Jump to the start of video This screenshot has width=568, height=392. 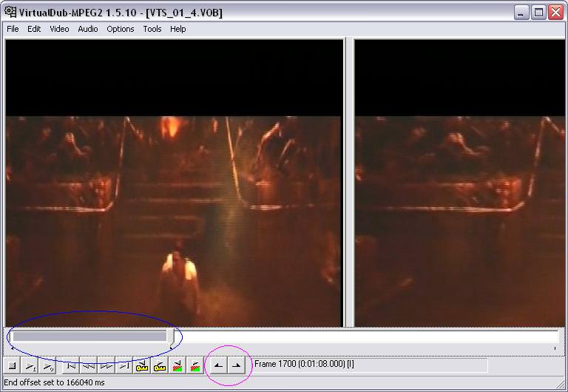click(71, 366)
